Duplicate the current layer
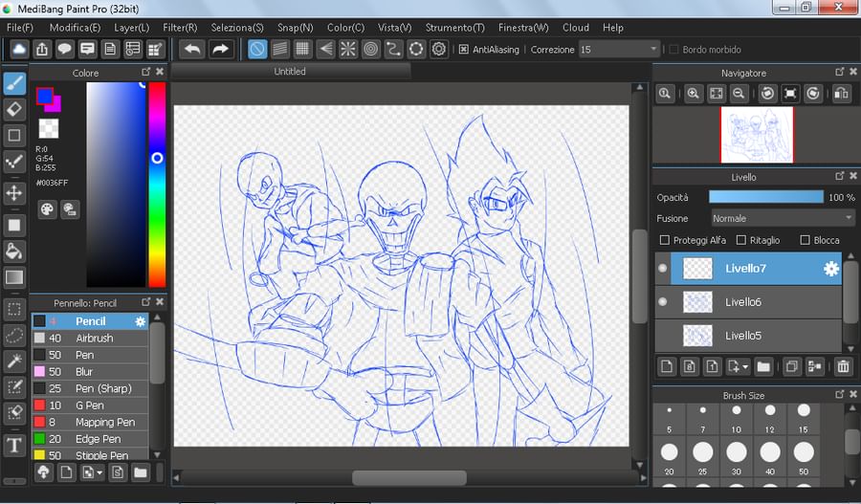This screenshot has width=861, height=504. click(791, 366)
